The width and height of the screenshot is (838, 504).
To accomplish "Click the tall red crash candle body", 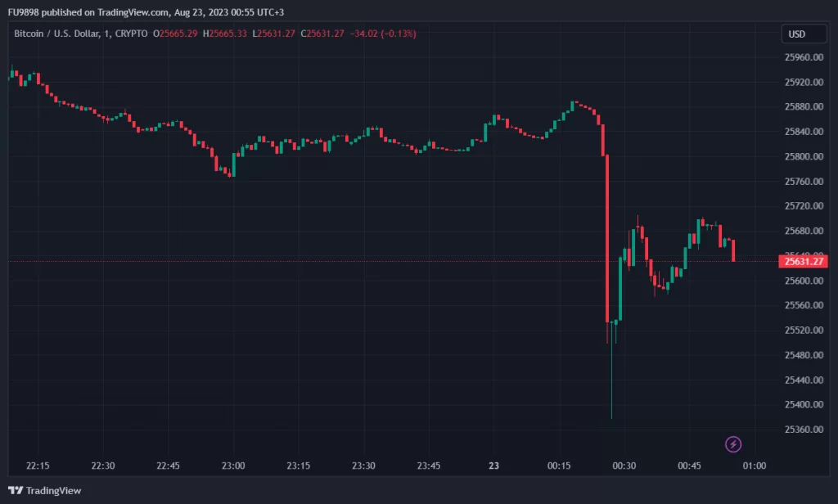I will 607,237.
